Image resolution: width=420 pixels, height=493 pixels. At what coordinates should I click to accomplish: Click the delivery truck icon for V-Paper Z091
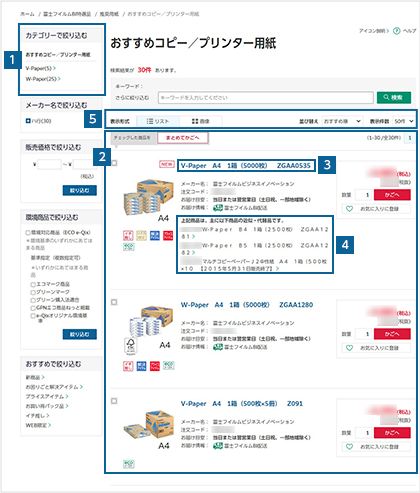pyautogui.click(x=218, y=446)
